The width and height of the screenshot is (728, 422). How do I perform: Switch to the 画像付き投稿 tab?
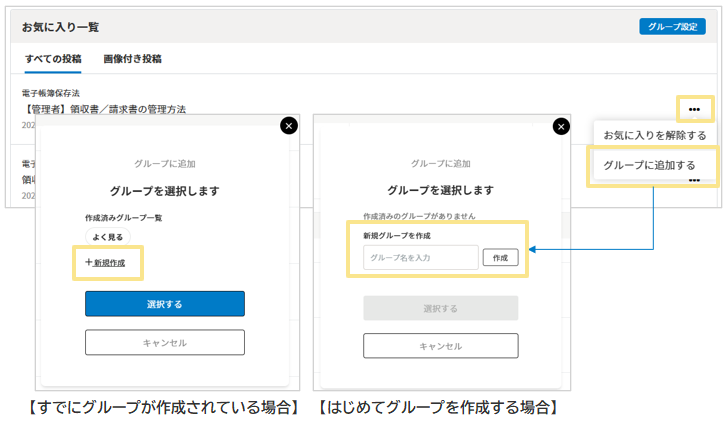[132, 59]
